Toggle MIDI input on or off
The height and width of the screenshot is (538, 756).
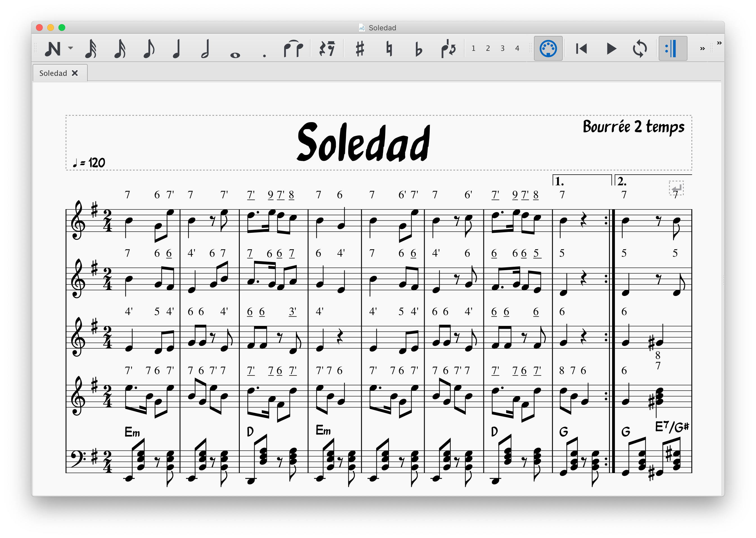click(548, 48)
